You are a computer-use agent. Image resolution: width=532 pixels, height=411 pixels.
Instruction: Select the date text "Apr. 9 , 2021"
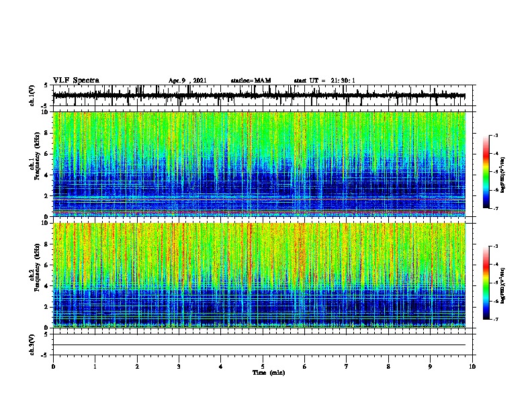click(187, 81)
